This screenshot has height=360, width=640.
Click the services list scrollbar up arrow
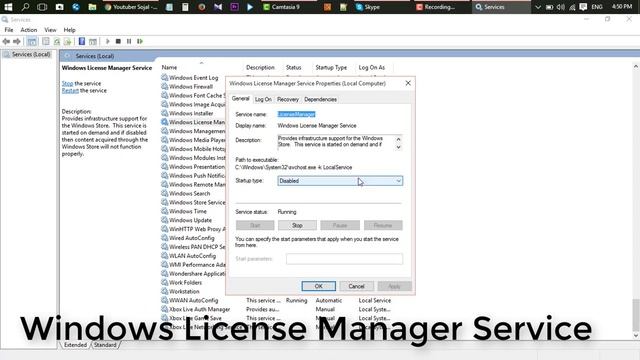636,66
